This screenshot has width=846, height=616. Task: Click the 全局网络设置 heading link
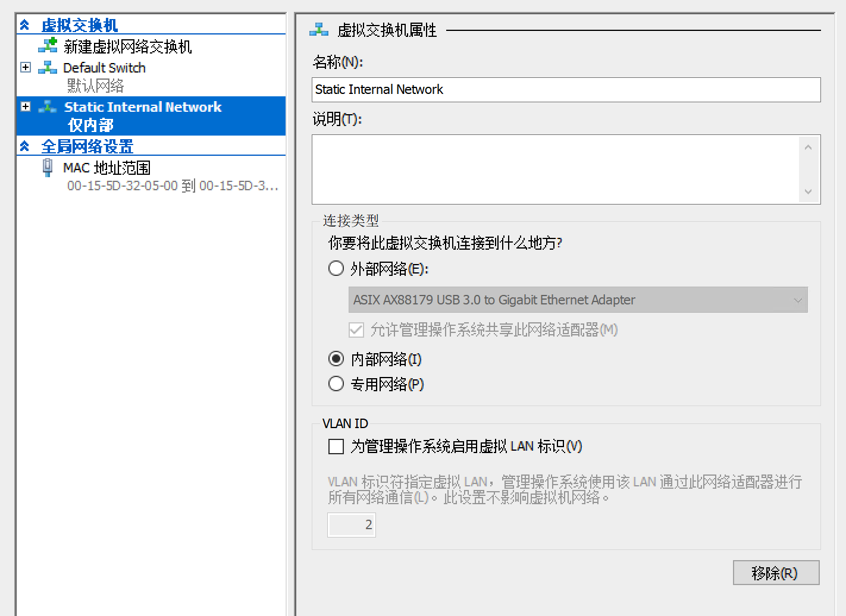[87, 146]
